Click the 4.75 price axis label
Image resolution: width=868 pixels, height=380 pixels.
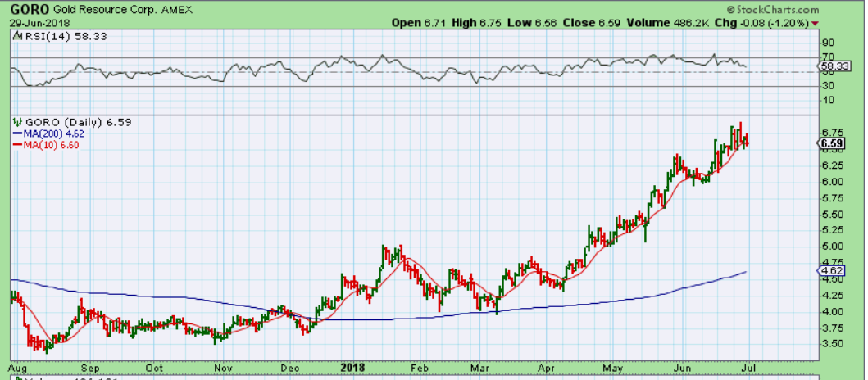click(831, 262)
